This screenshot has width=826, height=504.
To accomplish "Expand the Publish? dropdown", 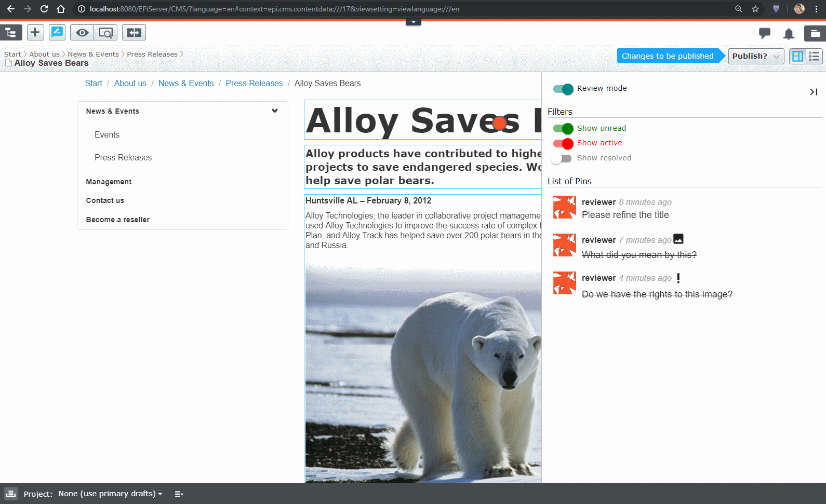I will [756, 56].
